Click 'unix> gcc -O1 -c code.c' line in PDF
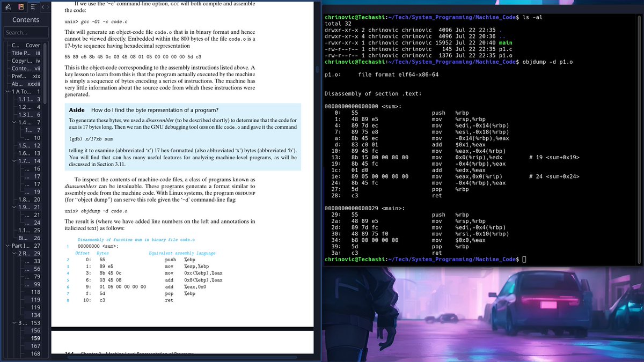644x362 pixels. [x=96, y=21]
